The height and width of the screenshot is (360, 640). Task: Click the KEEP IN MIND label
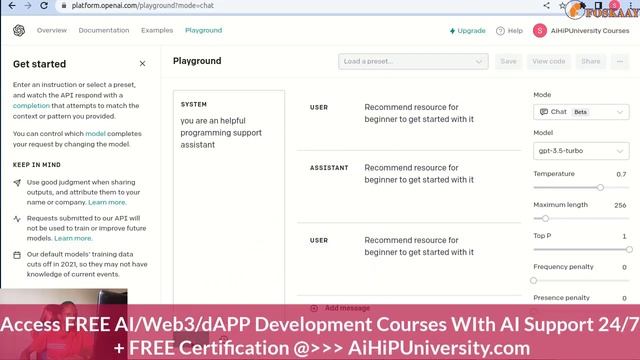coord(37,165)
